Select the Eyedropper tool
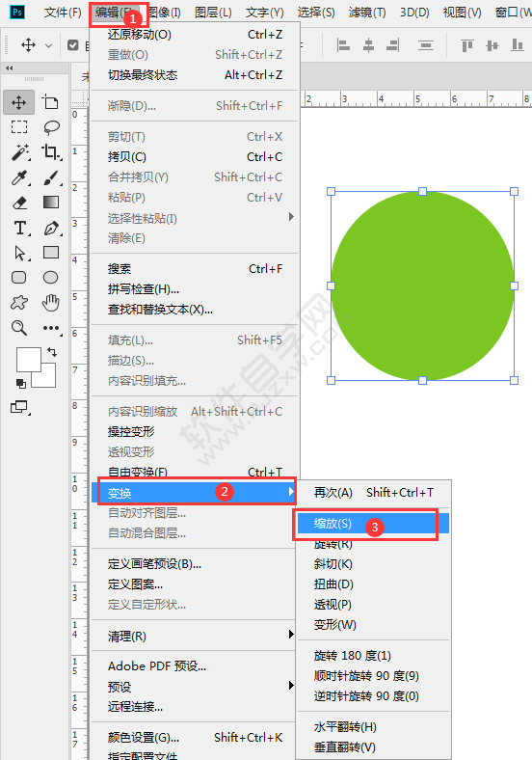The width and height of the screenshot is (532, 760). tap(20, 177)
